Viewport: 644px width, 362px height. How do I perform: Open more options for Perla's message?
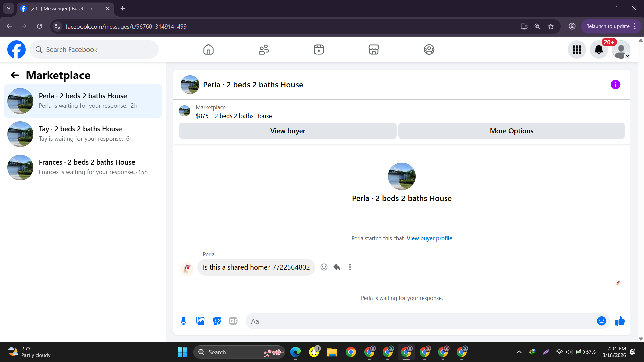coord(350,267)
